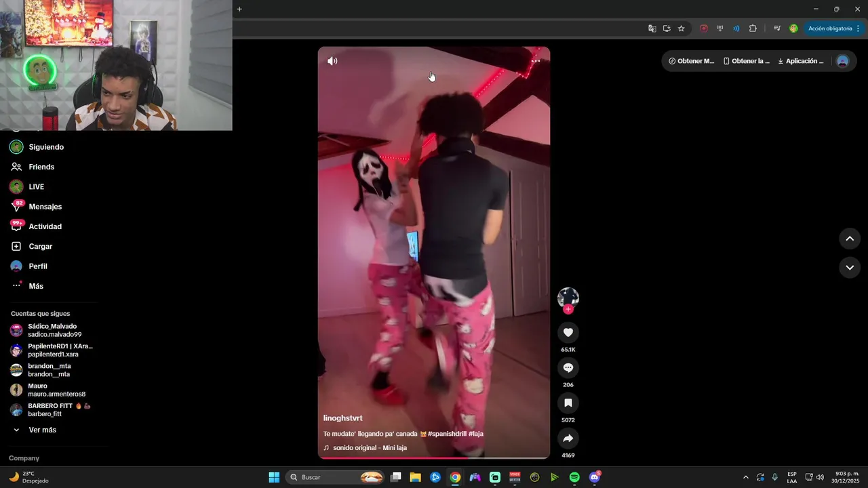Image resolution: width=868 pixels, height=488 pixels.
Task: Open the #spanishdrill hashtag
Action: 447,434
